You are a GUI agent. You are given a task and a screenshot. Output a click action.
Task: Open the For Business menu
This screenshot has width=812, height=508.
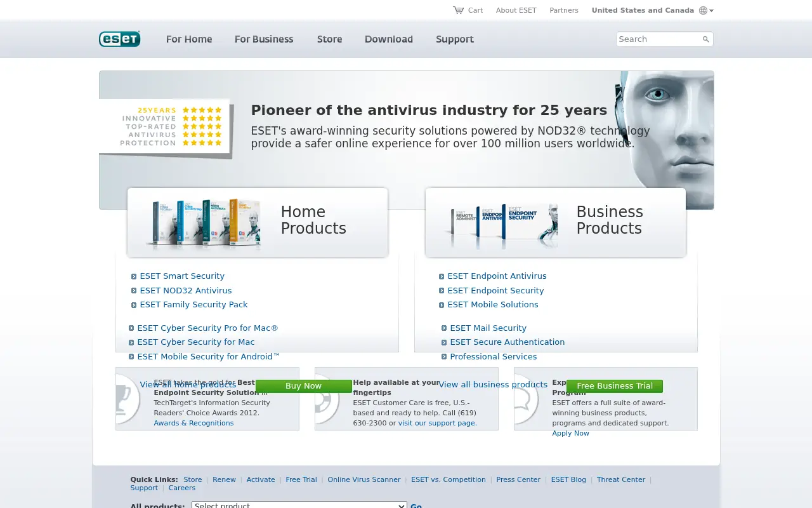(264, 39)
